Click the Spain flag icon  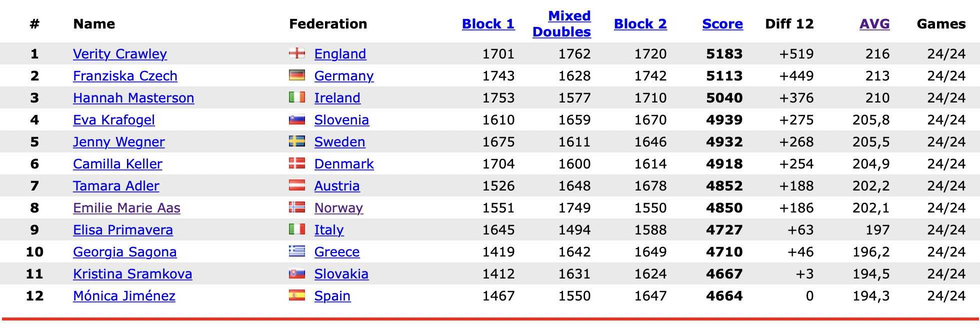[x=297, y=295]
